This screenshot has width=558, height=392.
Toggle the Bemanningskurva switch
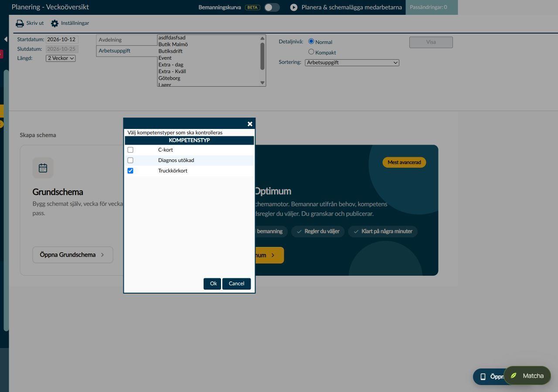point(272,7)
